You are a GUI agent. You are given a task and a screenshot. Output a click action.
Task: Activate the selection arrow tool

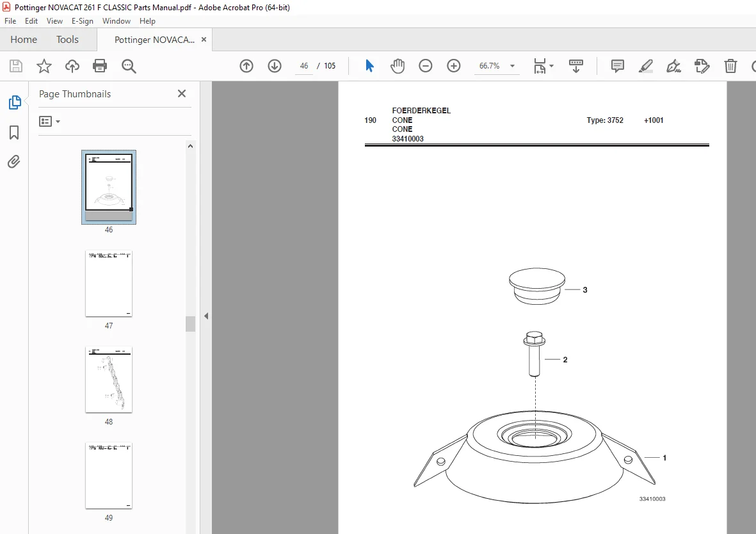pos(369,65)
